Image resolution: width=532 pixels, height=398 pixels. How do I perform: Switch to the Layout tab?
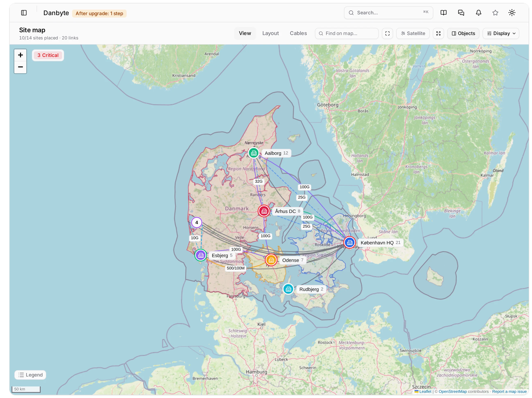click(x=270, y=33)
